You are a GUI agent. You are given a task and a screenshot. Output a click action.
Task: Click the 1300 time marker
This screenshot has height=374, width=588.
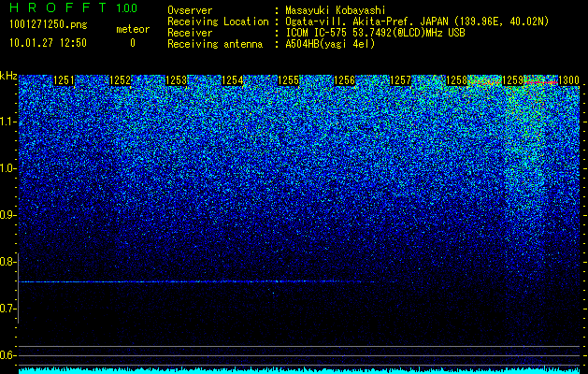point(569,80)
